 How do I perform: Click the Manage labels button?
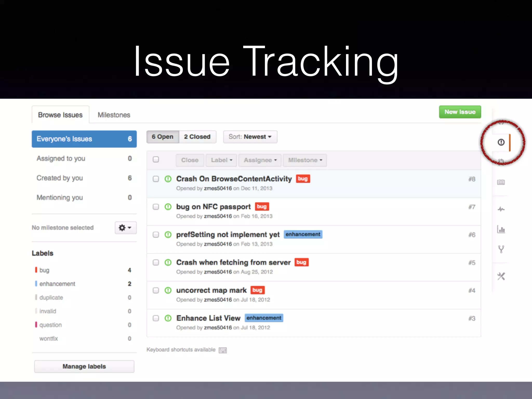[x=84, y=367]
